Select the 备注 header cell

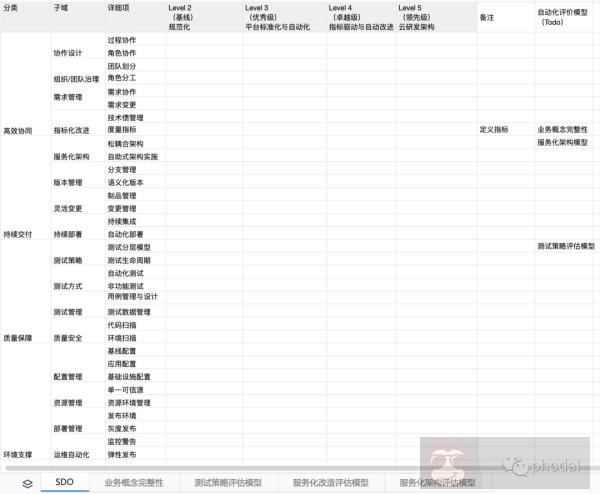(506, 17)
